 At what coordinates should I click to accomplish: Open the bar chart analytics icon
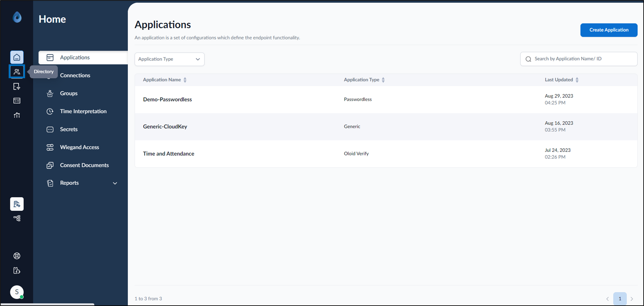pyautogui.click(x=17, y=115)
